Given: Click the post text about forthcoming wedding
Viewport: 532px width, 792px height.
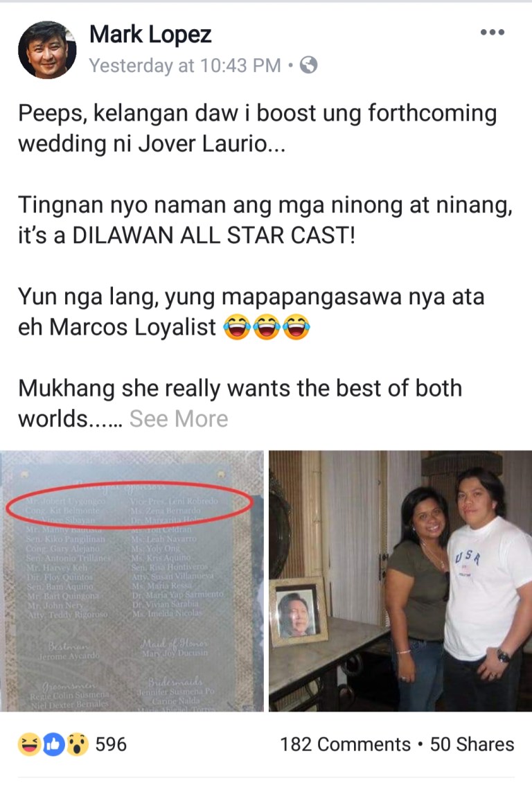Looking at the screenshot, I should (x=258, y=128).
